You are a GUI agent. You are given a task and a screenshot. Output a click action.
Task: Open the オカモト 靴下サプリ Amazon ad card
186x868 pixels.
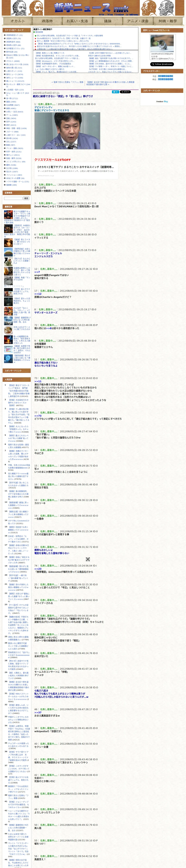click(76, 171)
